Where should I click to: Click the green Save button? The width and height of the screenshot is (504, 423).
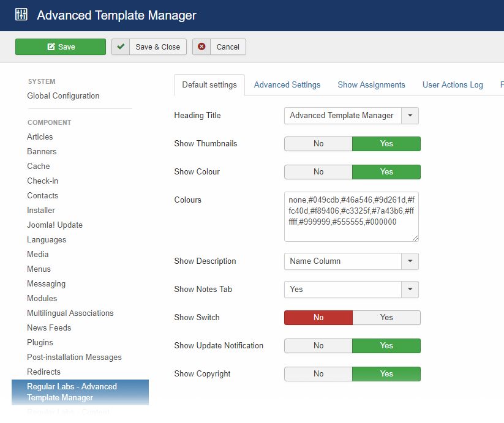[61, 47]
